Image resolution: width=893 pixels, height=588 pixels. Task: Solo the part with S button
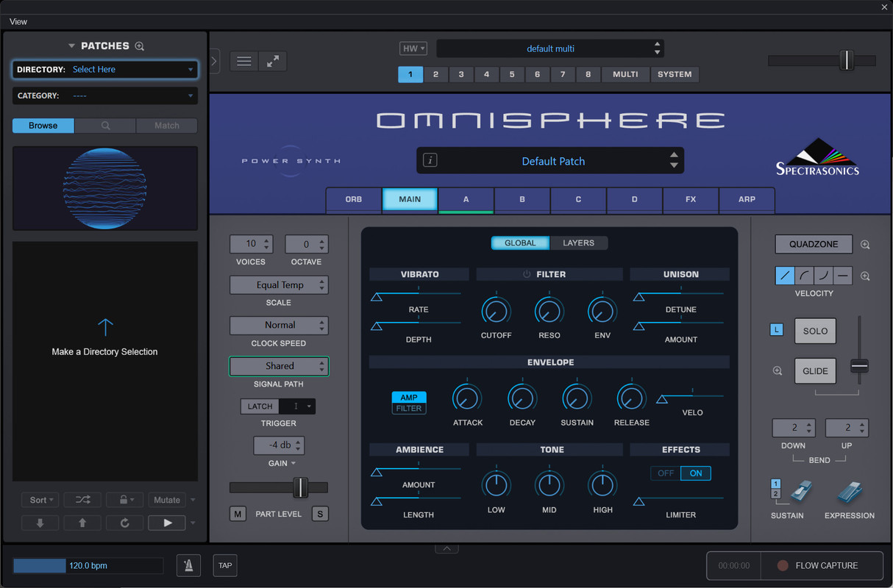click(x=320, y=514)
